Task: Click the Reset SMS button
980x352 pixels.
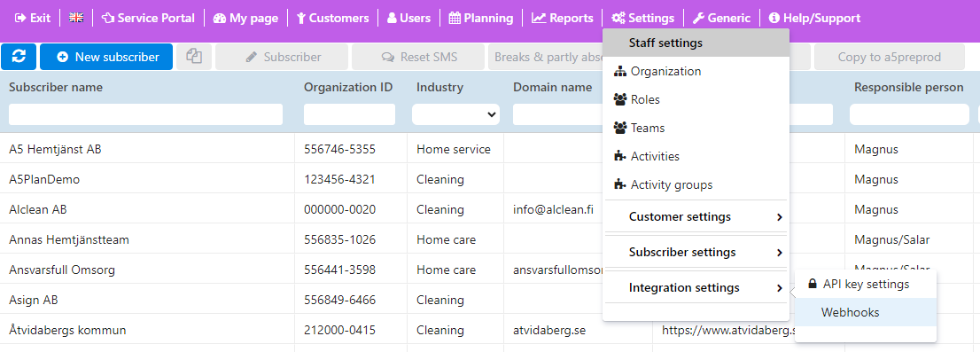Action: [x=418, y=57]
